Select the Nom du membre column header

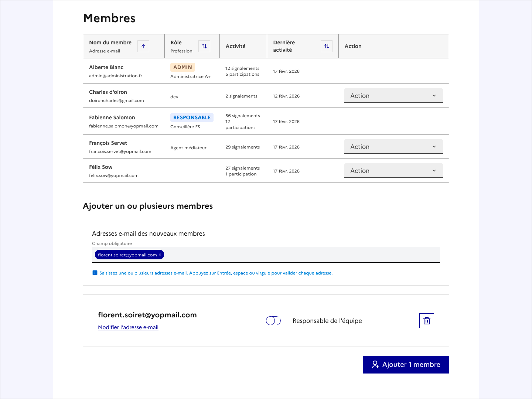pos(110,42)
